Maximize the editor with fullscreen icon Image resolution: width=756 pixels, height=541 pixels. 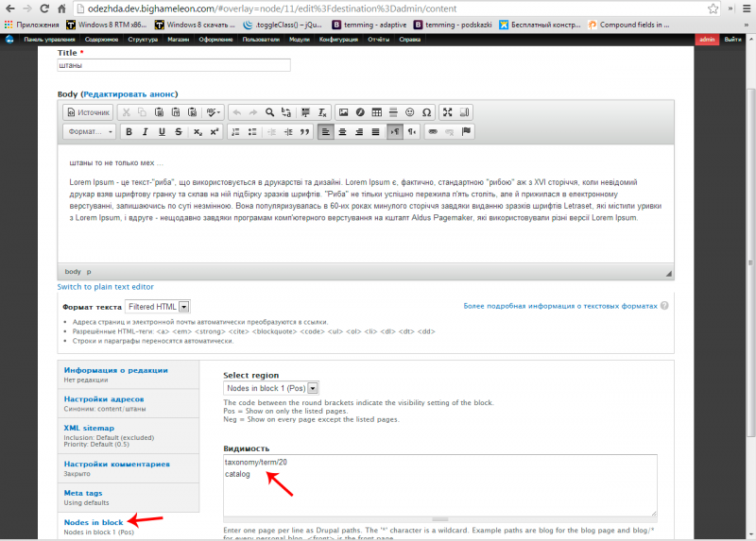(447, 112)
